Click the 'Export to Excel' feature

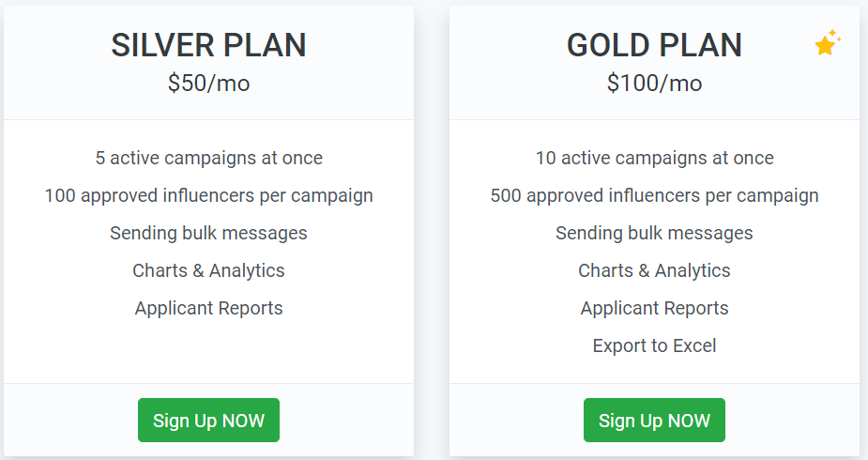(x=654, y=345)
